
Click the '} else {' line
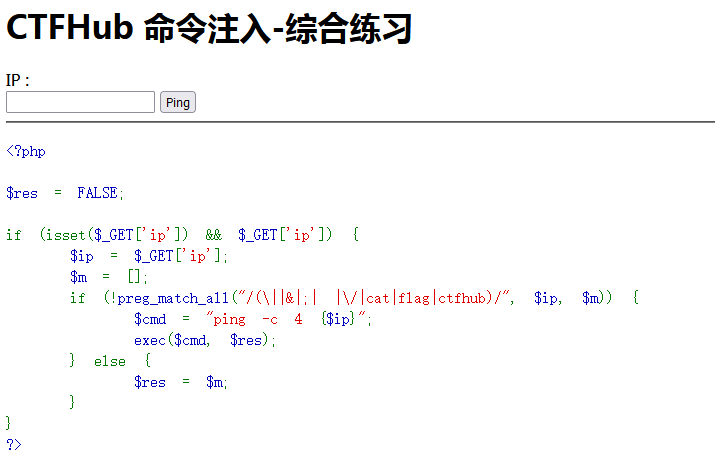pyautogui.click(x=110, y=361)
